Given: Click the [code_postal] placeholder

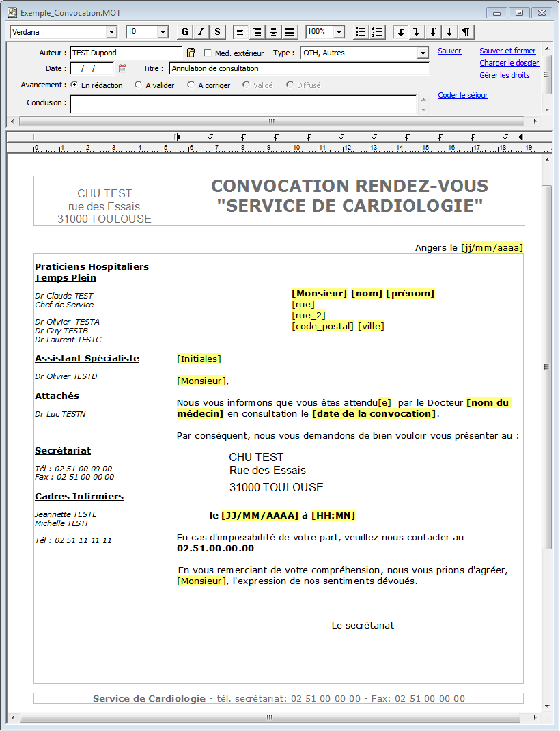Looking at the screenshot, I should (x=323, y=327).
